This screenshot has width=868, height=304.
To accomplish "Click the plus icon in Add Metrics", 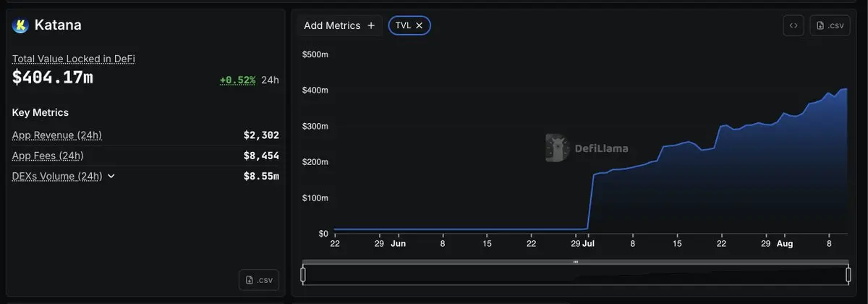I will (x=371, y=25).
